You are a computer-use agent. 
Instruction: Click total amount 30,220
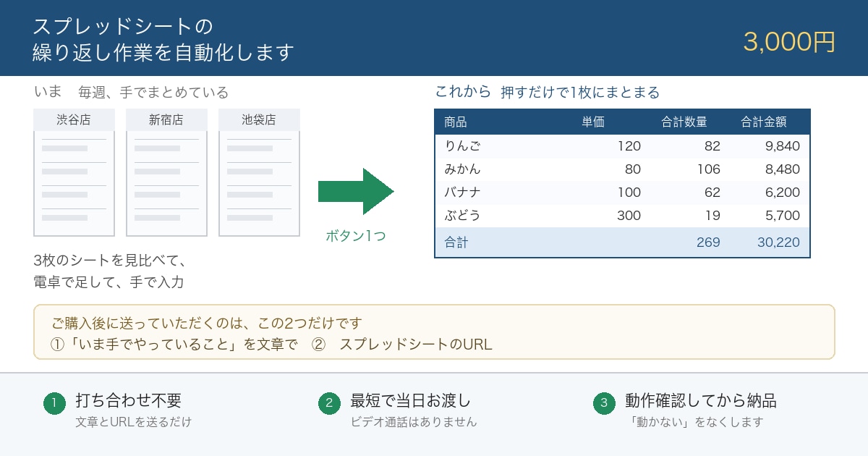point(778,242)
